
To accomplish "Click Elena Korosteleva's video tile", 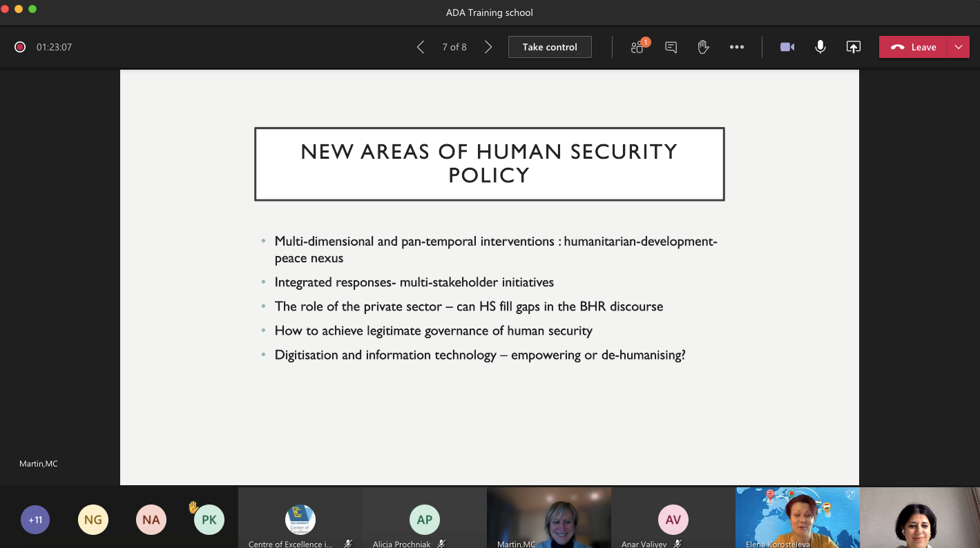I will (x=798, y=518).
